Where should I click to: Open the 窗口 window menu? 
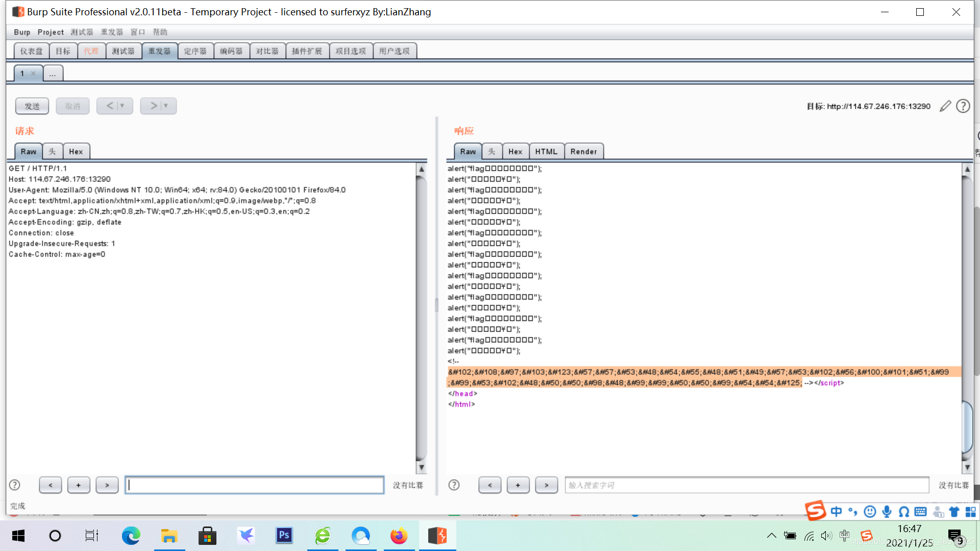138,32
